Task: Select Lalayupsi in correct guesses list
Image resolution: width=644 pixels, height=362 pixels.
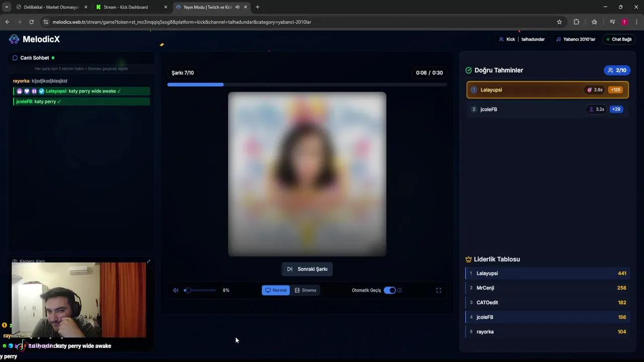Action: coord(547,89)
